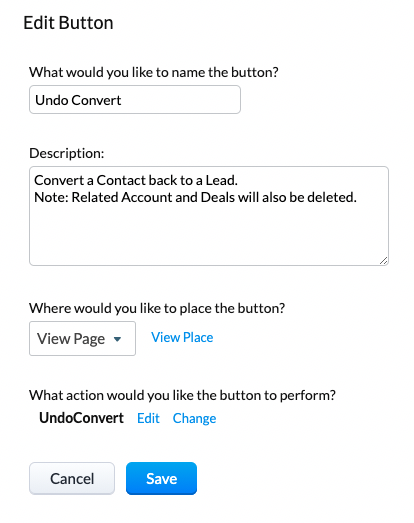Select the bold UndoConvert action name

click(x=81, y=418)
